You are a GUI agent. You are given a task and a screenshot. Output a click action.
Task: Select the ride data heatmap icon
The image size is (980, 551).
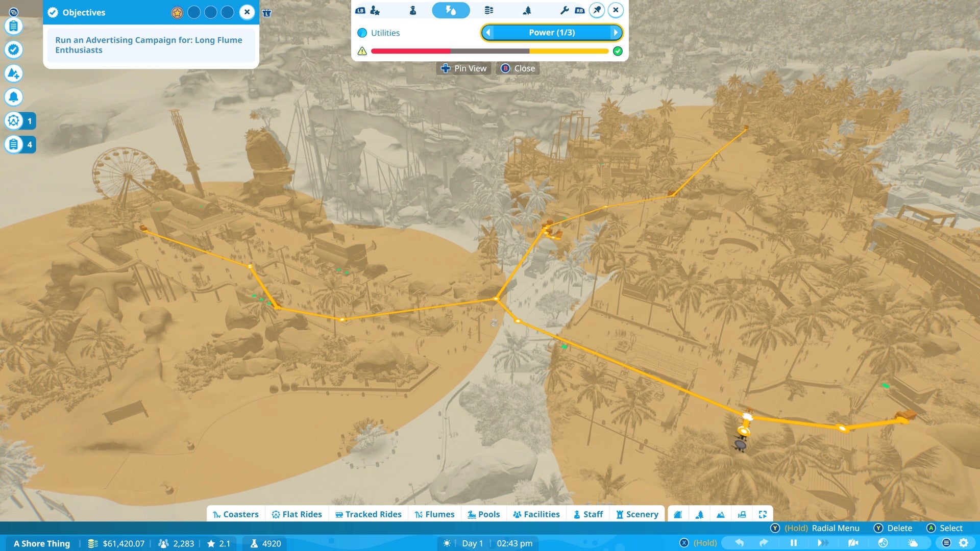point(488,10)
